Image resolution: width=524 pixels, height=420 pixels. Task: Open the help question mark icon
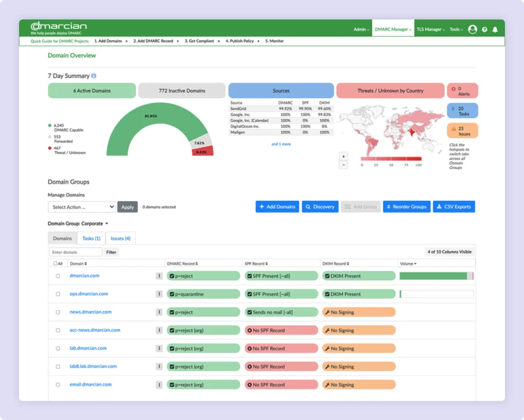point(485,29)
